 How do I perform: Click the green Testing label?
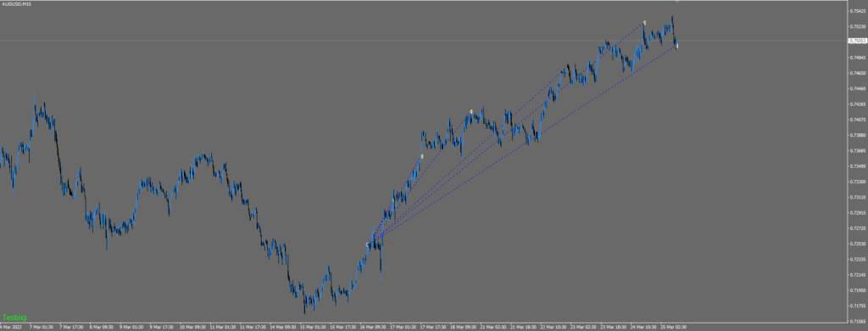click(x=14, y=317)
